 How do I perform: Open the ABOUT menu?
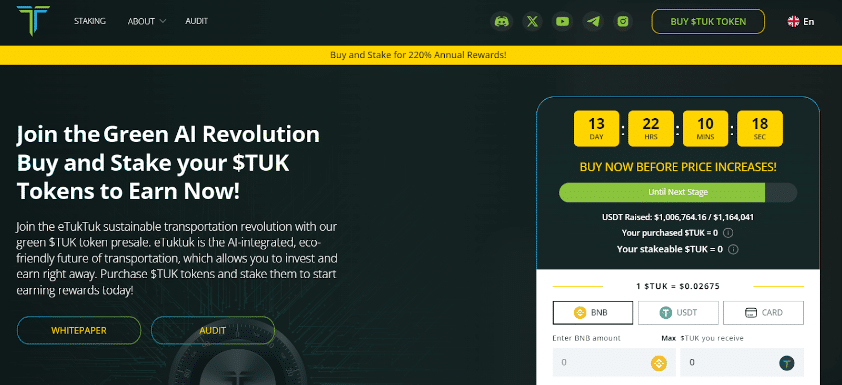[141, 21]
